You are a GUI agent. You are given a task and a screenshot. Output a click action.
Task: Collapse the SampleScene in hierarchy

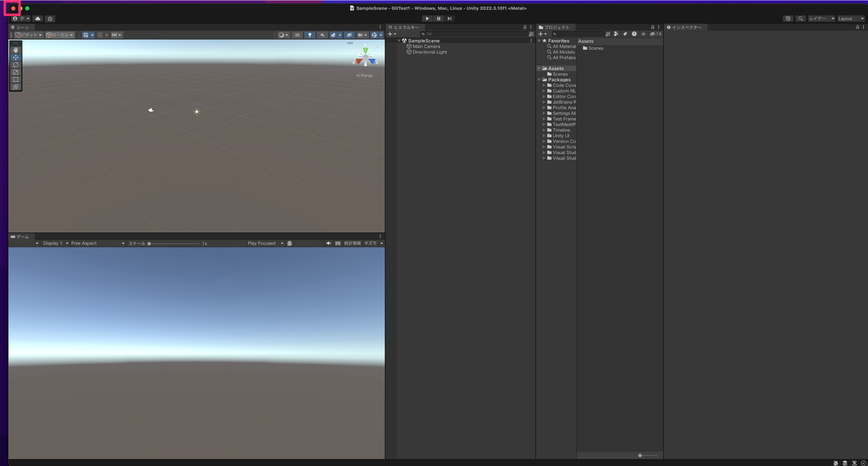pos(399,41)
